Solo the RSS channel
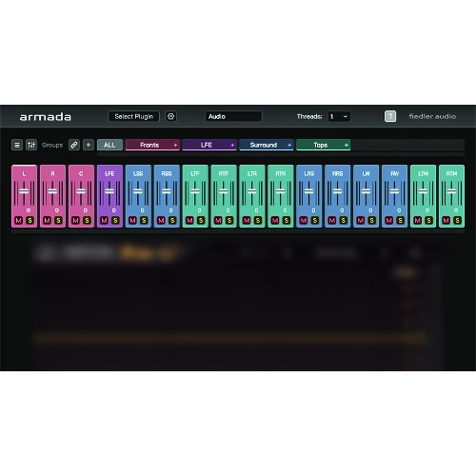Image resolution: width=476 pixels, height=476 pixels. click(172, 220)
